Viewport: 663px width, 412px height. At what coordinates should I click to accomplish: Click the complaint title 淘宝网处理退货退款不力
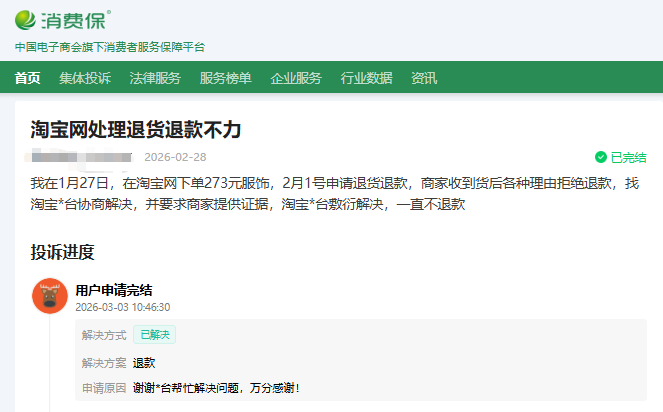(x=136, y=130)
